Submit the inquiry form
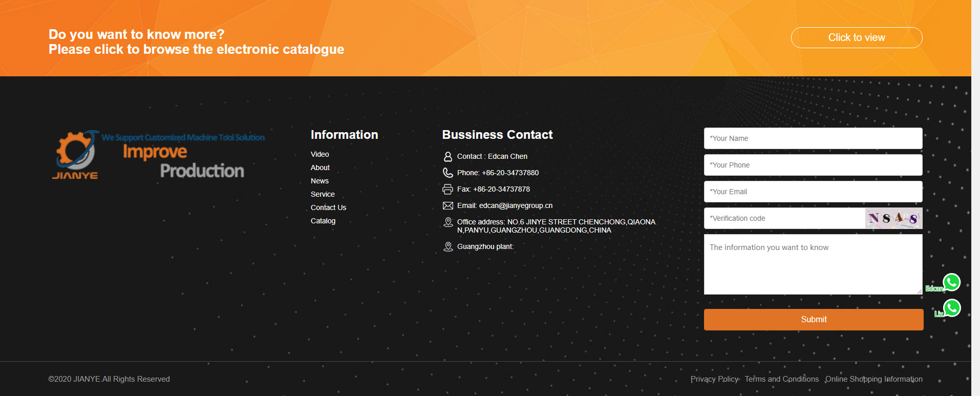Image resolution: width=980 pixels, height=396 pixels. coord(813,320)
